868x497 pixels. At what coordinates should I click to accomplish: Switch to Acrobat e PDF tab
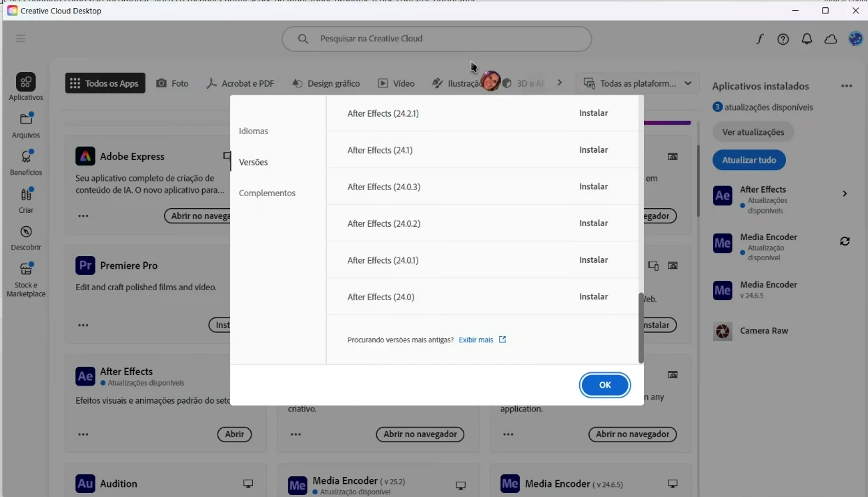point(240,83)
